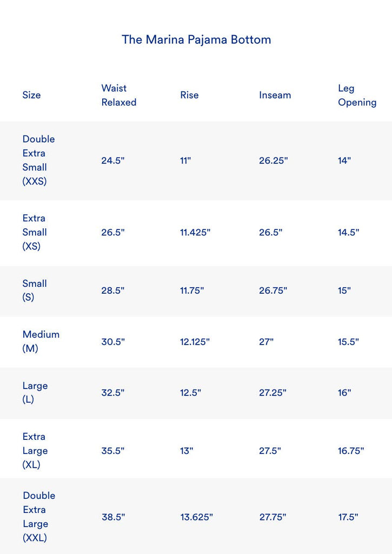Select the 11.425" rise value

[195, 233]
